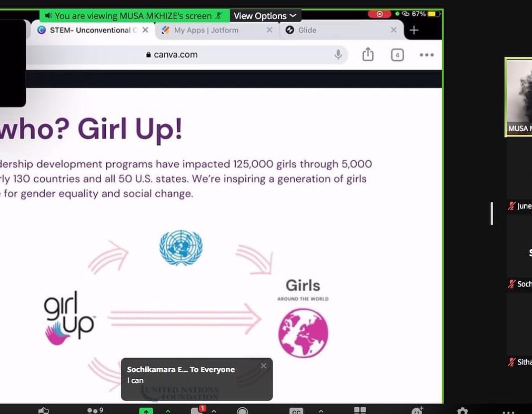Image resolution: width=532 pixels, height=414 pixels.
Task: Unmute Soch's muted mic icon
Action: point(511,284)
